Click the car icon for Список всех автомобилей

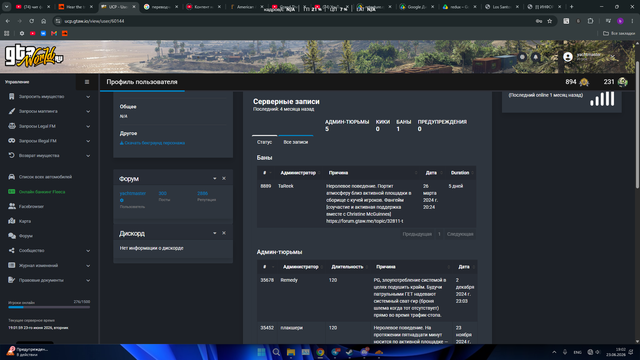pos(11,177)
